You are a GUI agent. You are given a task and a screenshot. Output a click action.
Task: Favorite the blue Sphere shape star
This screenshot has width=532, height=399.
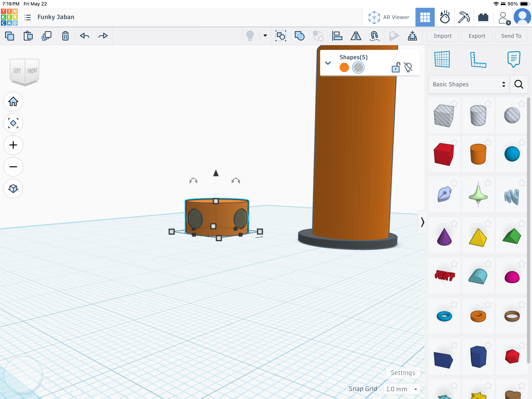coord(522,142)
